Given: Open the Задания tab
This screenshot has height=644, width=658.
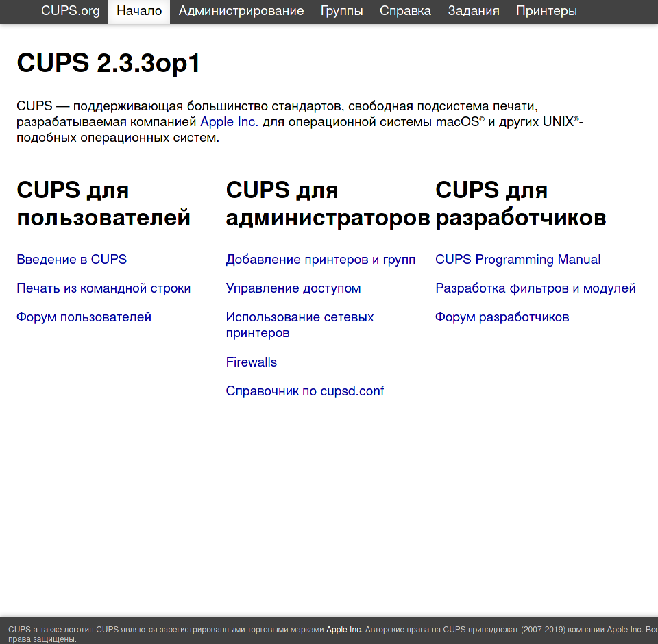Looking at the screenshot, I should [474, 11].
